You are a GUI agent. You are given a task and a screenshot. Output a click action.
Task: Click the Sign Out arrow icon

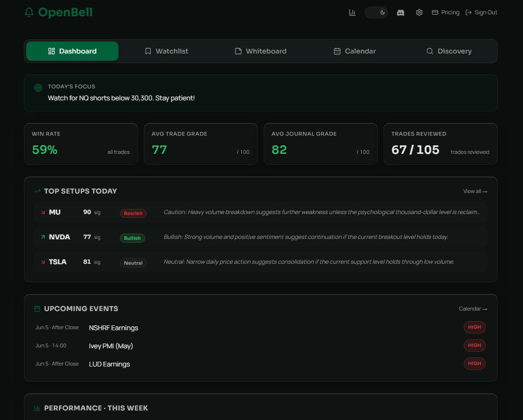pyautogui.click(x=469, y=12)
